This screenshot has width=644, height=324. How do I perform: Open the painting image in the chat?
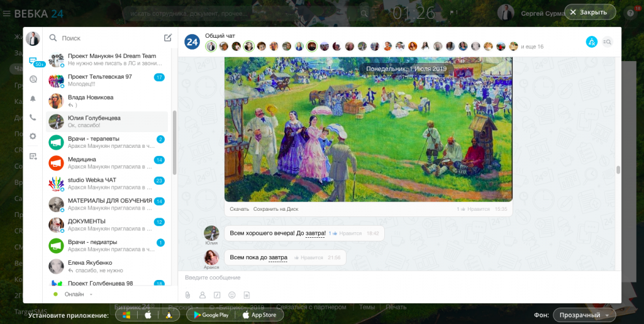[369, 130]
